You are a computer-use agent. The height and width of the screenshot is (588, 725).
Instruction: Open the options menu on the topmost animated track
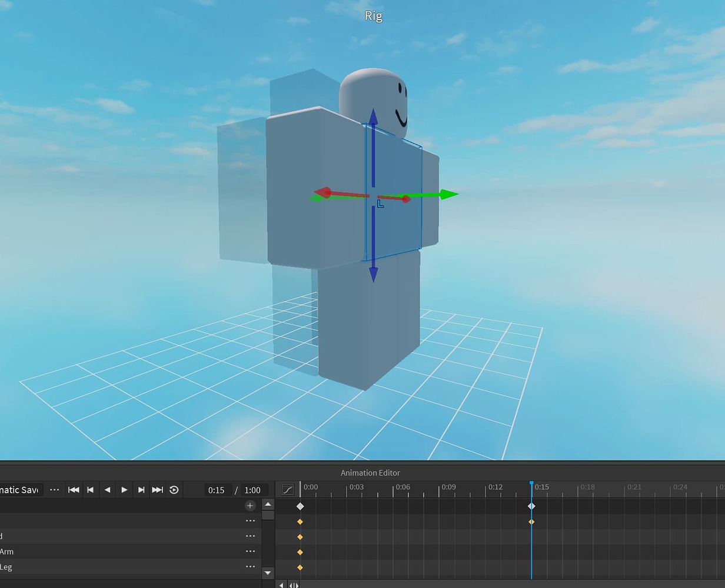(250, 520)
